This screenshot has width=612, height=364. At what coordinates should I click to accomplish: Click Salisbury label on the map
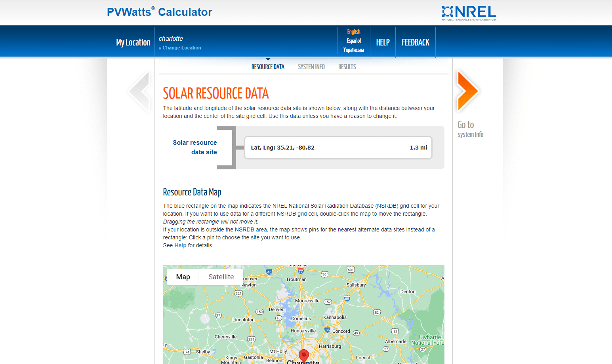coord(356,285)
